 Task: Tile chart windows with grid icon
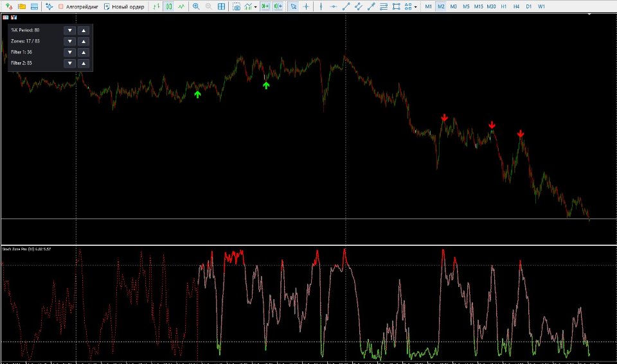pos(221,6)
